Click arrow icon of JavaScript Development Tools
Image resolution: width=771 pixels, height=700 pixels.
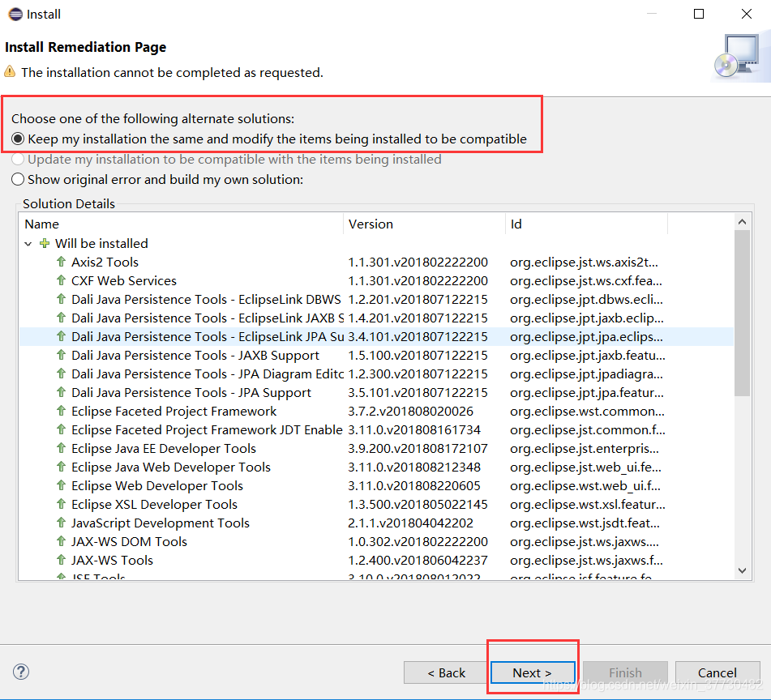pos(61,523)
